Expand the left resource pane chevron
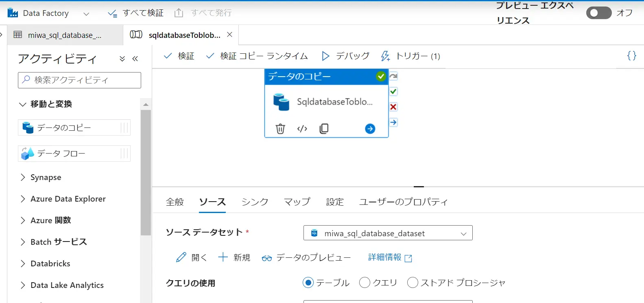The image size is (644, 303). click(x=1, y=35)
